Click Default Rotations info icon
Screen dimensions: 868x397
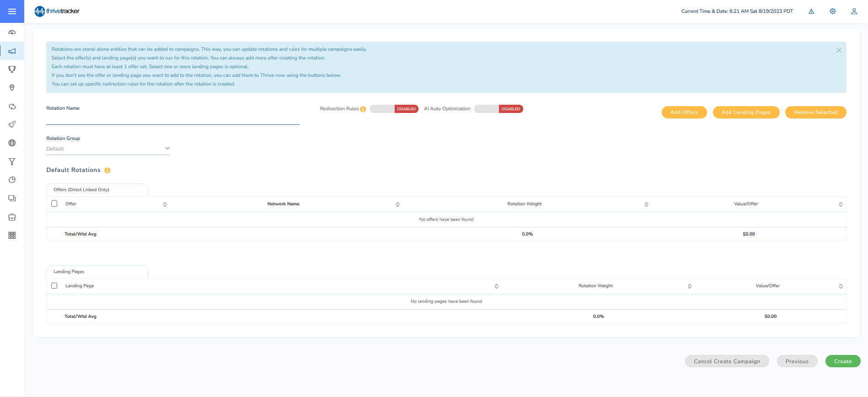click(107, 170)
